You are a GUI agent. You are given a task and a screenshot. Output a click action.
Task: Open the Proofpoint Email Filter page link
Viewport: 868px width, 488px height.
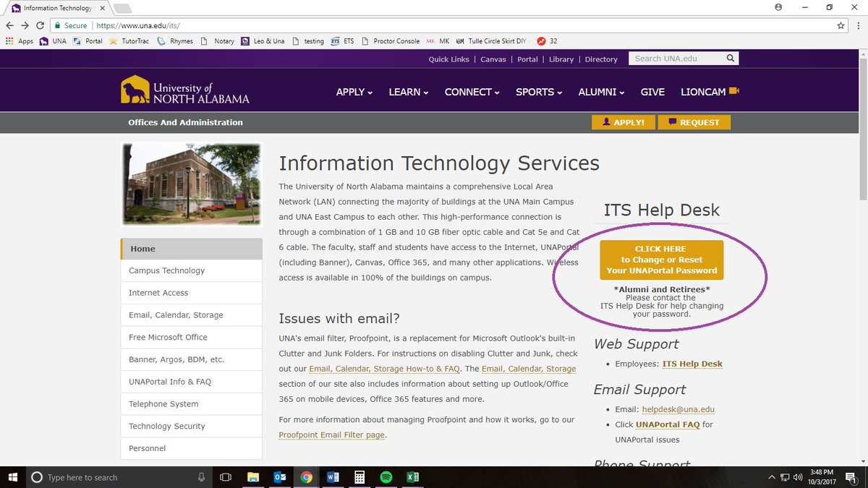pyautogui.click(x=331, y=435)
